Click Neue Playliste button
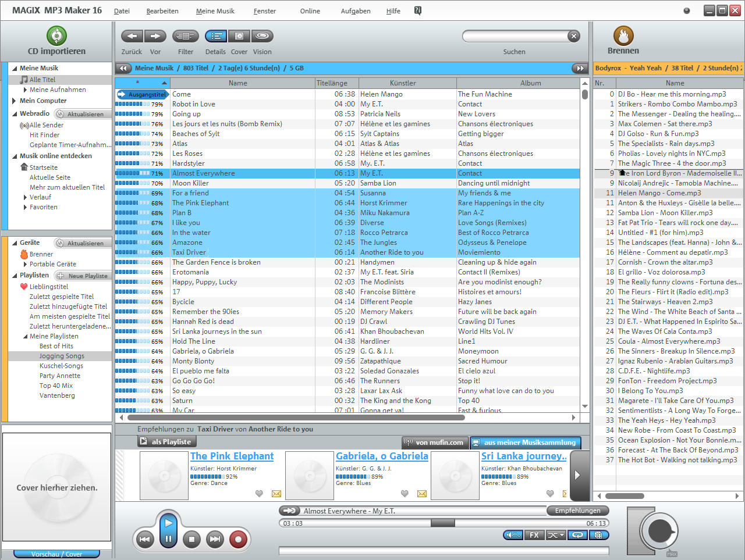Viewport: 745px width, 560px height. point(82,276)
